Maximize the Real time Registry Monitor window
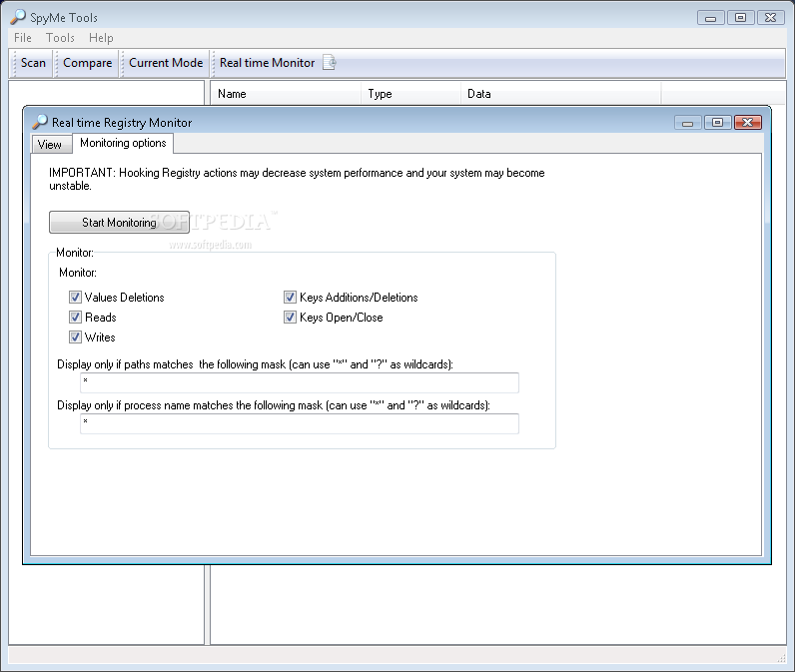The width and height of the screenshot is (795, 672). pyautogui.click(x=717, y=122)
